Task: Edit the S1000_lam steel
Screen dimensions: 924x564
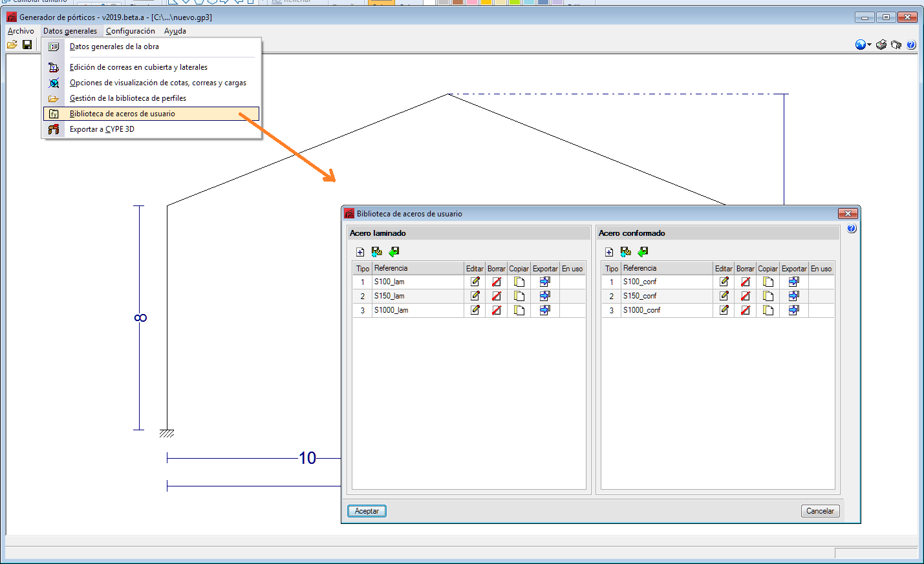Action: click(x=475, y=310)
